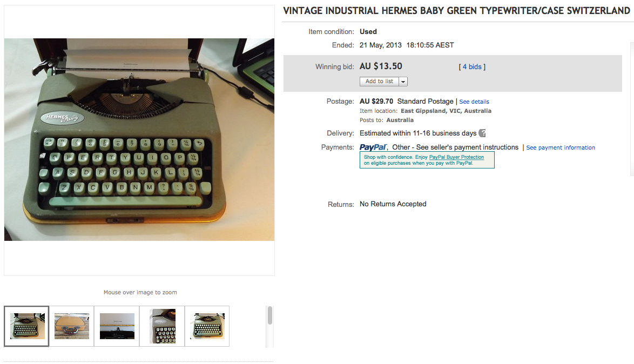
Task: Select the fifth typewriter thumbnail
Action: (x=207, y=326)
